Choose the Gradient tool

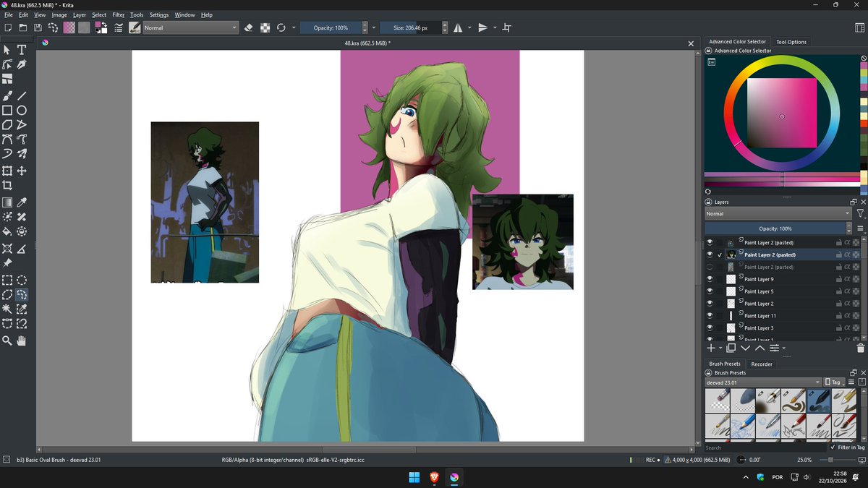tap(7, 202)
